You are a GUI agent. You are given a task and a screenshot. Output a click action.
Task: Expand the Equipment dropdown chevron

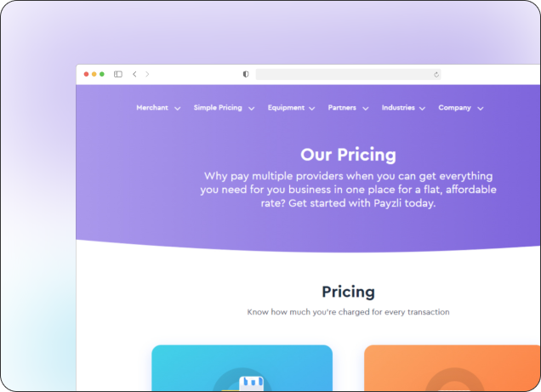[x=312, y=109]
